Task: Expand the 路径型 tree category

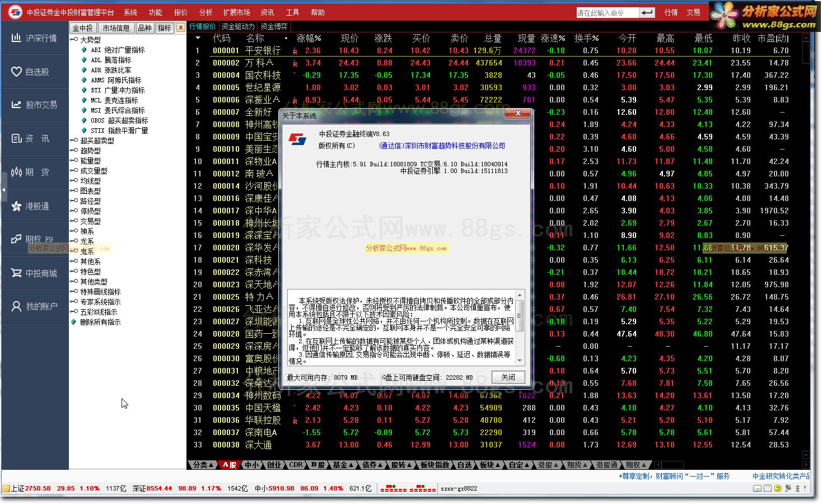Action: (x=74, y=201)
